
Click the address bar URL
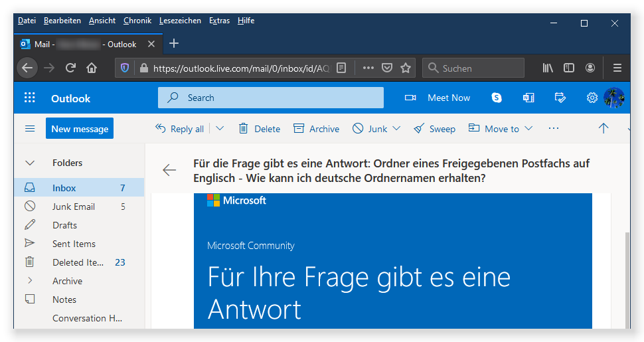coord(241,68)
